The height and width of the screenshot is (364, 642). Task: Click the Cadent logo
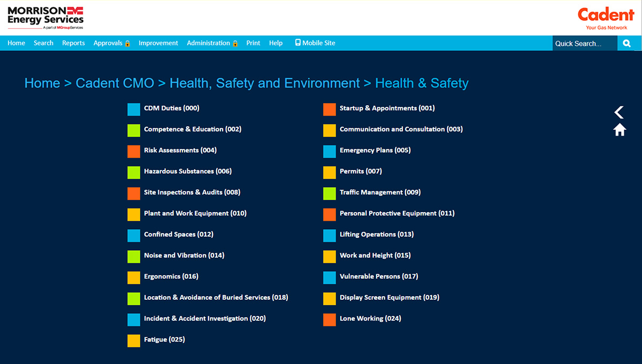[x=606, y=18]
